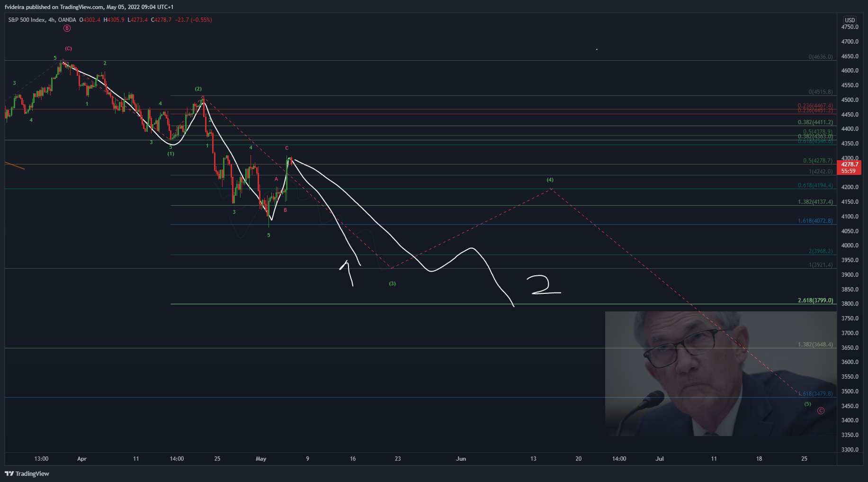Click the 4750.0 price axis label
Image resolution: width=868 pixels, height=482 pixels.
click(850, 27)
